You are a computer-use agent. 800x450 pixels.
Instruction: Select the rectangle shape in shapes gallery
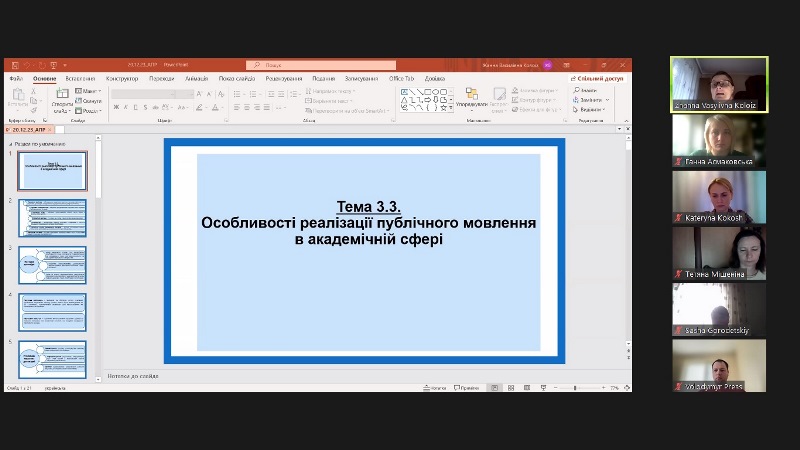pyautogui.click(x=428, y=92)
